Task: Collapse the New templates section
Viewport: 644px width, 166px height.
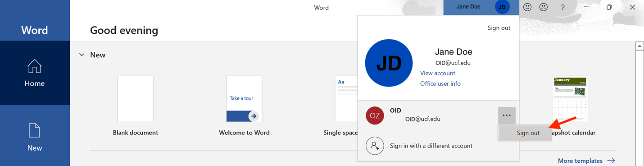Action: coord(82,55)
